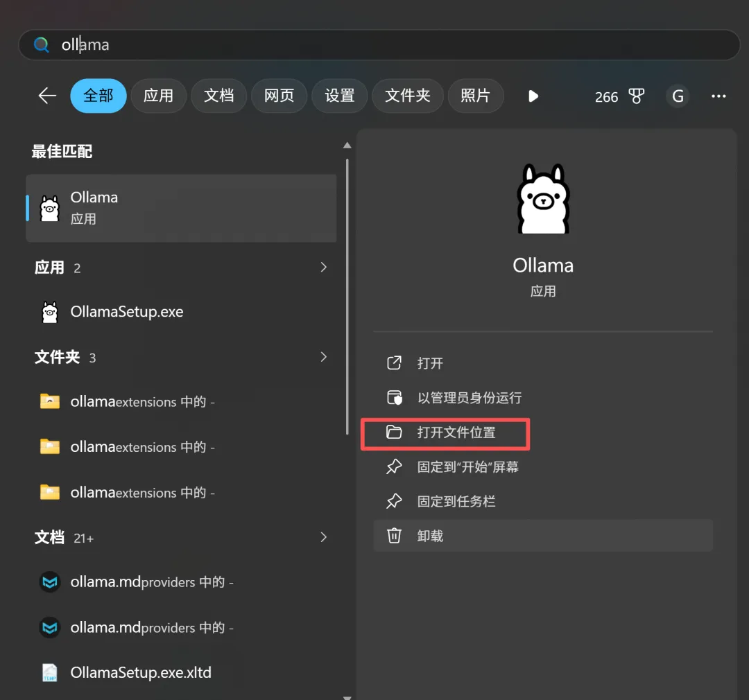749x700 pixels.
Task: Click the 文件夹 section header
Action: point(57,357)
